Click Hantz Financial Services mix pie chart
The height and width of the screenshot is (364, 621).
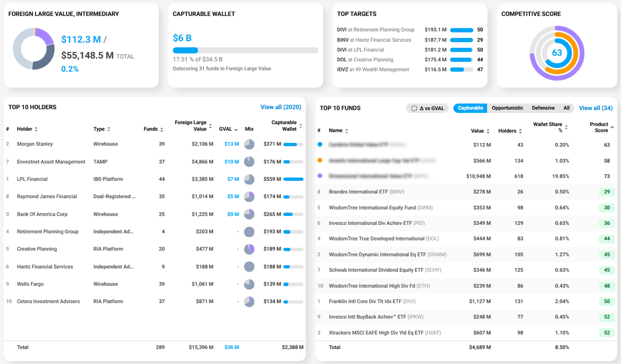click(x=249, y=267)
